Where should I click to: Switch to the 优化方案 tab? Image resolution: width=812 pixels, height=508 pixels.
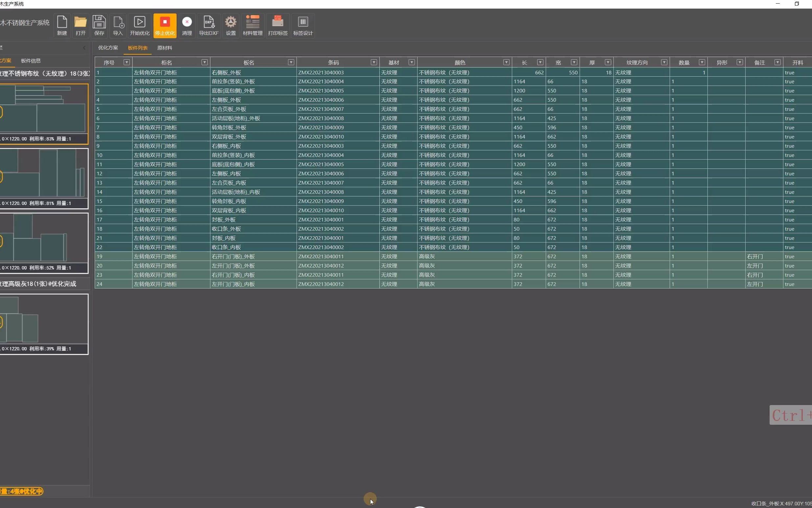tap(108, 48)
